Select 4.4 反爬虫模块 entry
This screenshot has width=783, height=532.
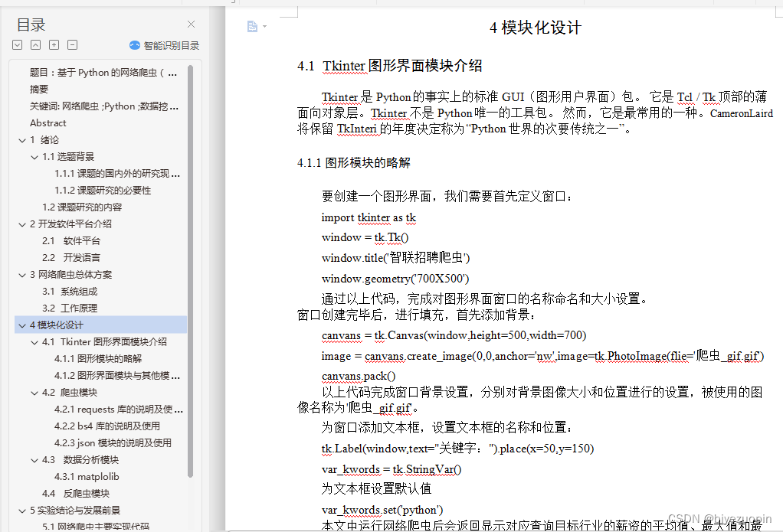(x=76, y=494)
